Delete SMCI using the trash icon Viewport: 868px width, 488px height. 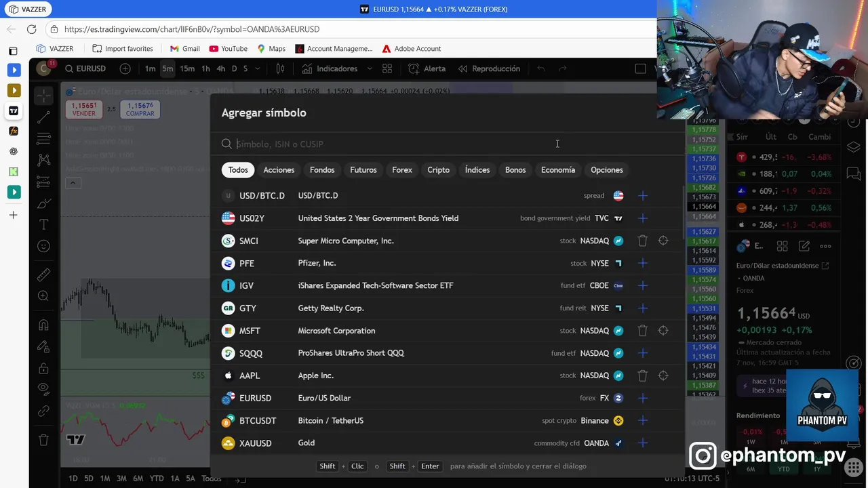[643, 241]
